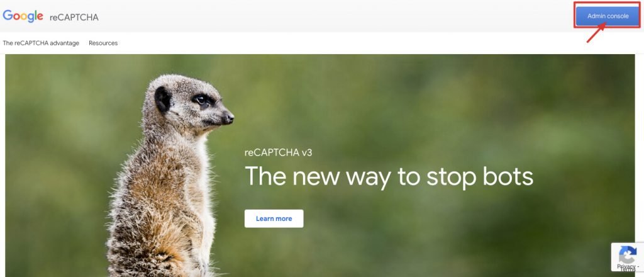This screenshot has width=644, height=277.
Task: Open The reCAPTCHA advantage menu
Action: [41, 43]
